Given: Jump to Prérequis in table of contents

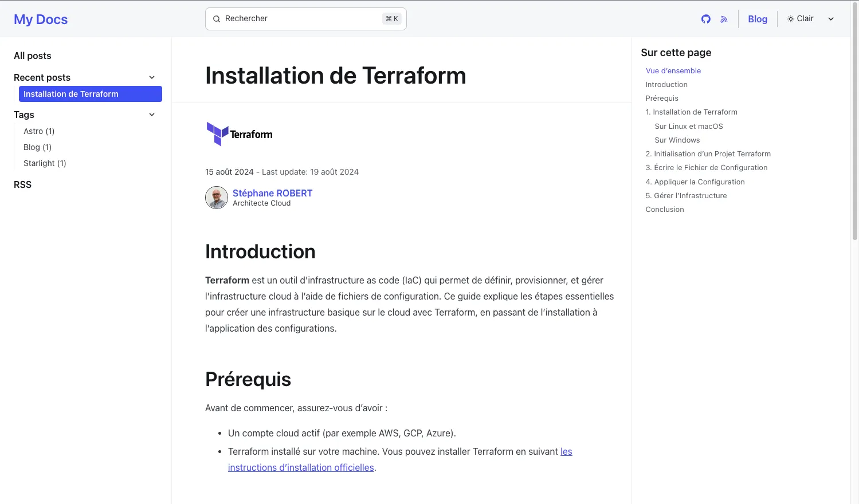Looking at the screenshot, I should 662,98.
